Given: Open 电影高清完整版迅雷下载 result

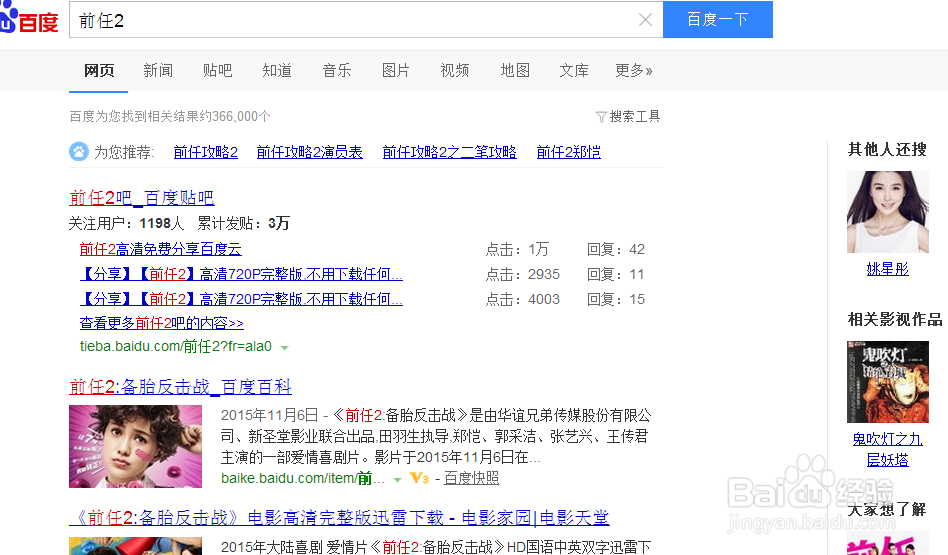Looking at the screenshot, I should [x=339, y=518].
